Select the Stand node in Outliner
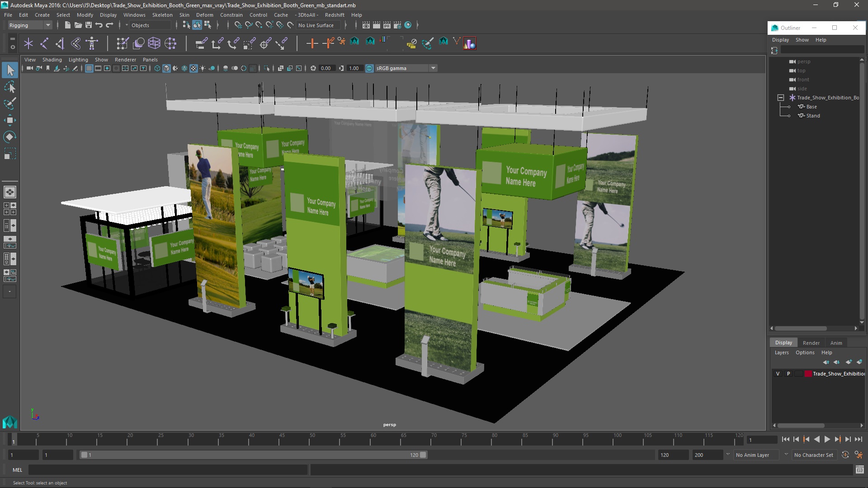This screenshot has height=488, width=868. 813,116
